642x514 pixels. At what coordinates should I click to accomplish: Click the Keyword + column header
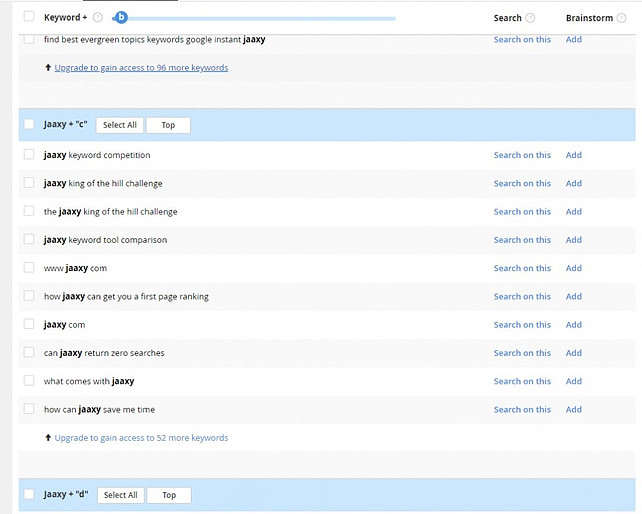tap(66, 18)
